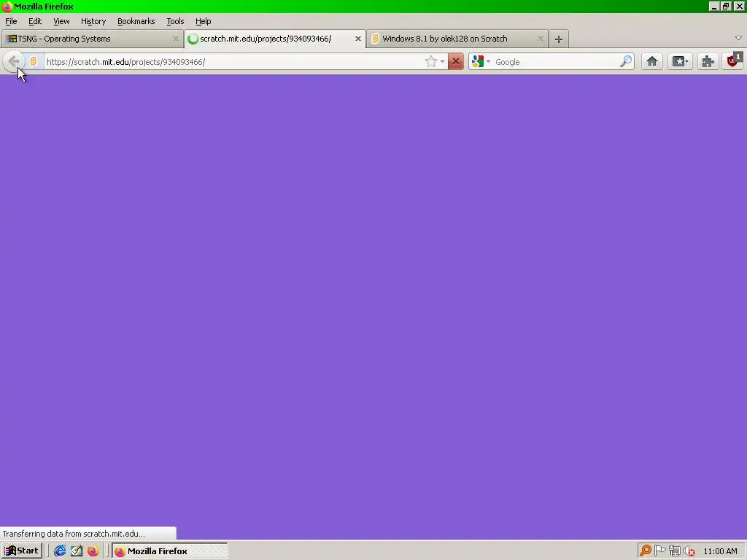The width and height of the screenshot is (747, 560).
Task: Click the Scratch site identity icon in address bar
Action: [x=34, y=61]
